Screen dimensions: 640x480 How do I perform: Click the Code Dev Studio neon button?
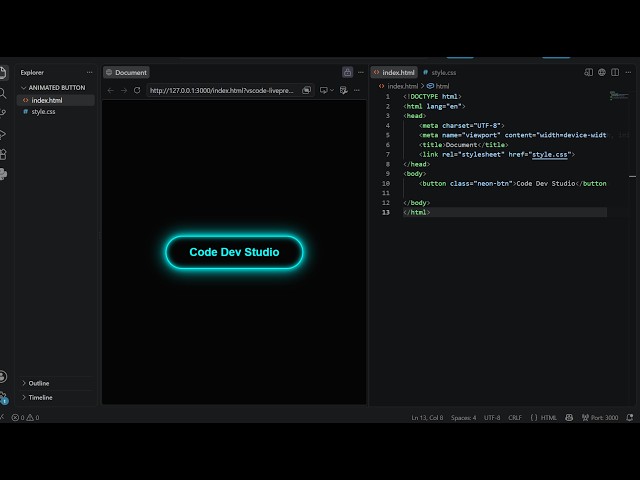point(234,252)
